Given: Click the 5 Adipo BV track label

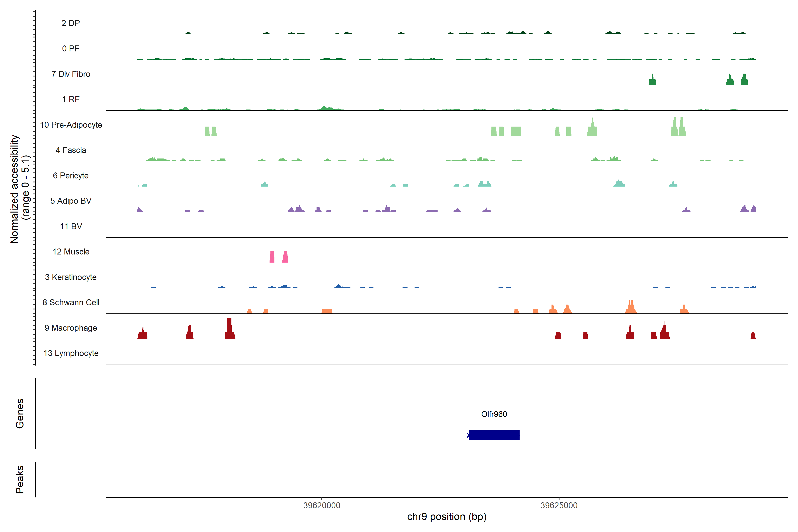Looking at the screenshot, I should click(70, 201).
